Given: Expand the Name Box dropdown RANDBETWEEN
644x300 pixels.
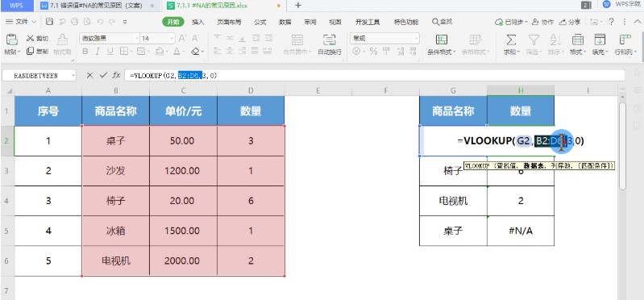Looking at the screenshot, I should pyautogui.click(x=73, y=76).
